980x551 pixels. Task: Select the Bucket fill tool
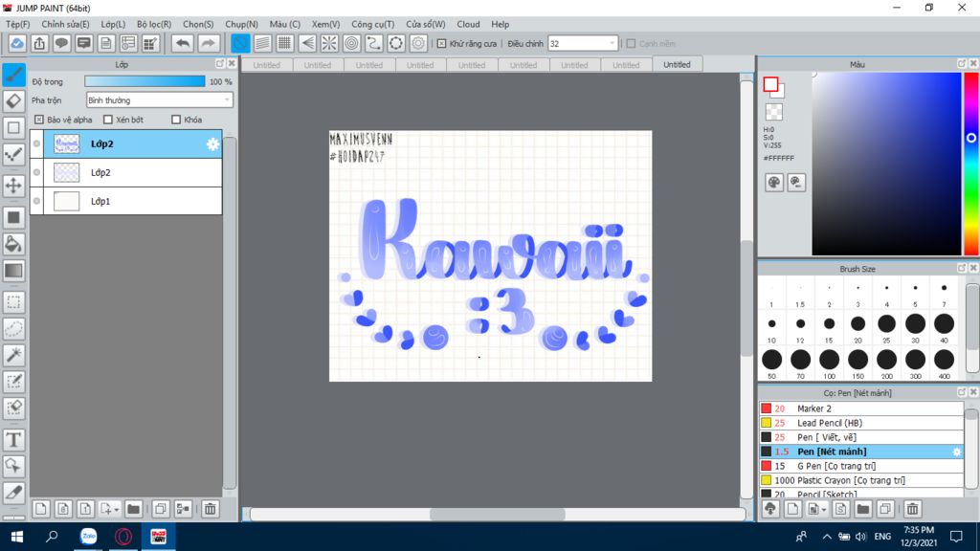13,244
